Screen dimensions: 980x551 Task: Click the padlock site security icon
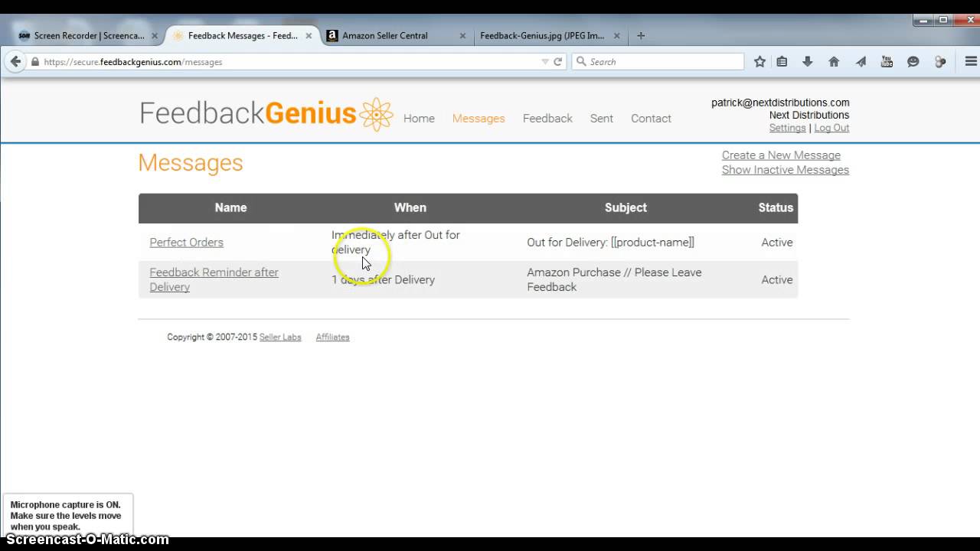34,62
